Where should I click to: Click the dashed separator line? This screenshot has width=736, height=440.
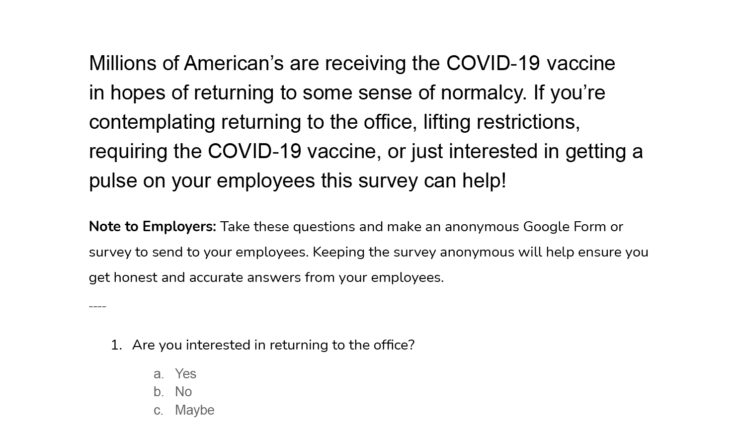pyautogui.click(x=98, y=307)
